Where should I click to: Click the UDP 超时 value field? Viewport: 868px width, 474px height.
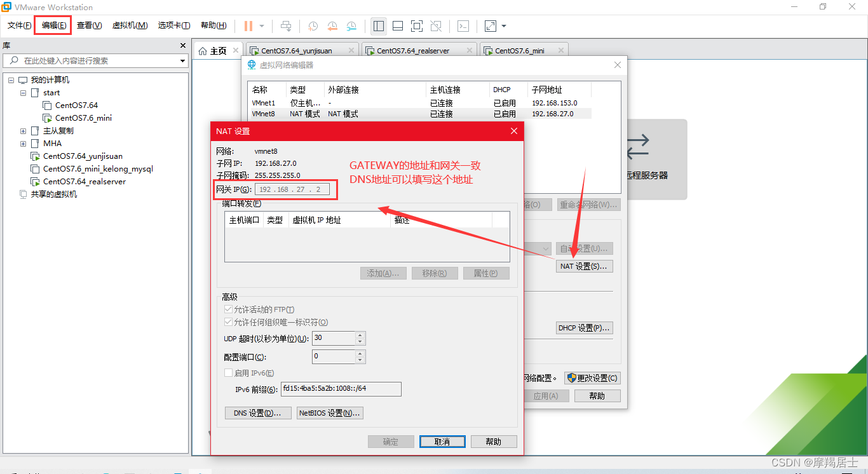tap(334, 338)
